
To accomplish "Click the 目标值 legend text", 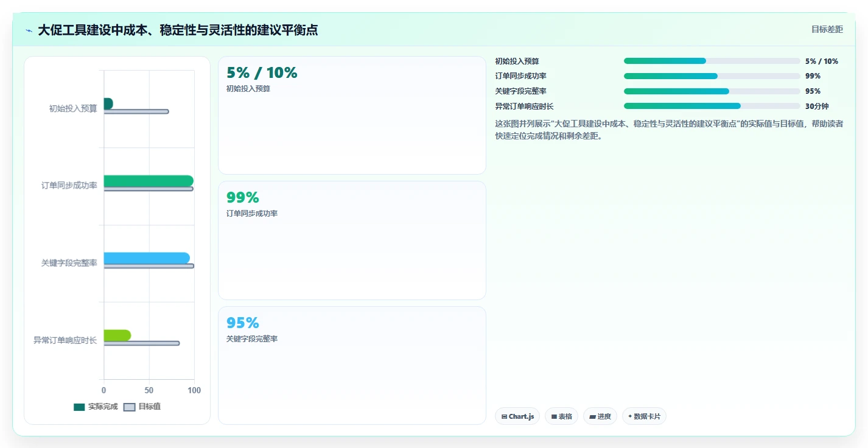I will click(x=150, y=407).
